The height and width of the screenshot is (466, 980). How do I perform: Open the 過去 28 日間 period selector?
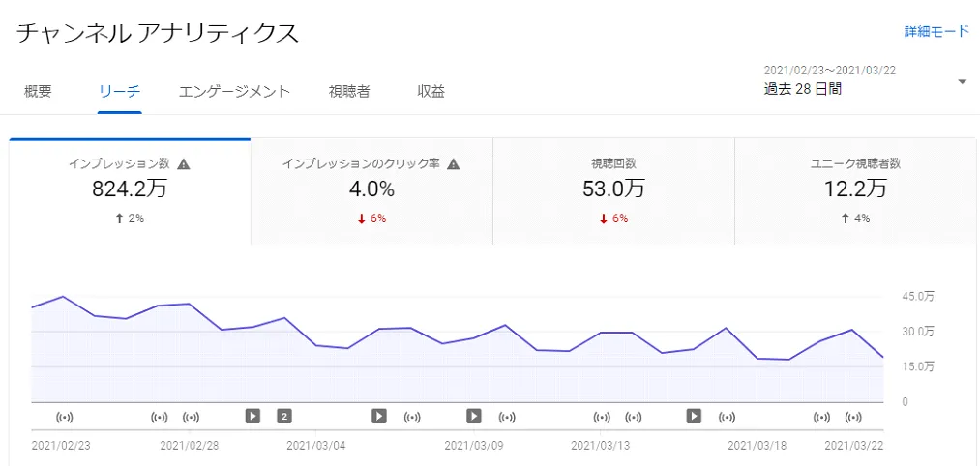click(x=803, y=89)
